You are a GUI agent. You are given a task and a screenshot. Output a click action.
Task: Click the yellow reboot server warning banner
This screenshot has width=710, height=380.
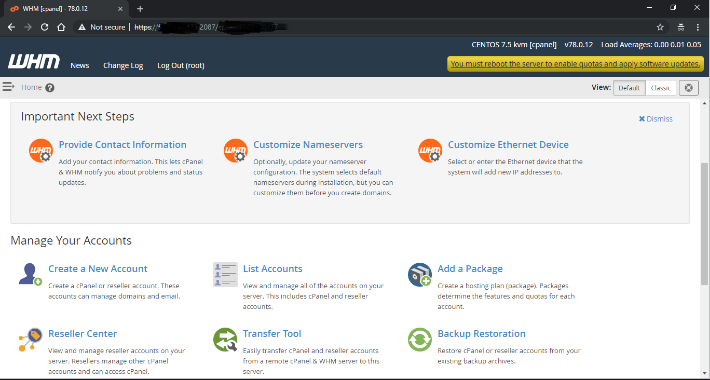(x=576, y=64)
